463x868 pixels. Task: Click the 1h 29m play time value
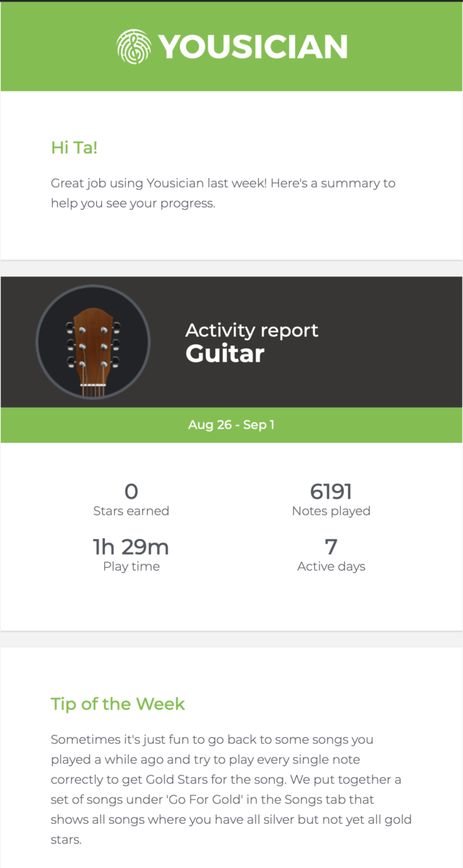pyautogui.click(x=131, y=547)
